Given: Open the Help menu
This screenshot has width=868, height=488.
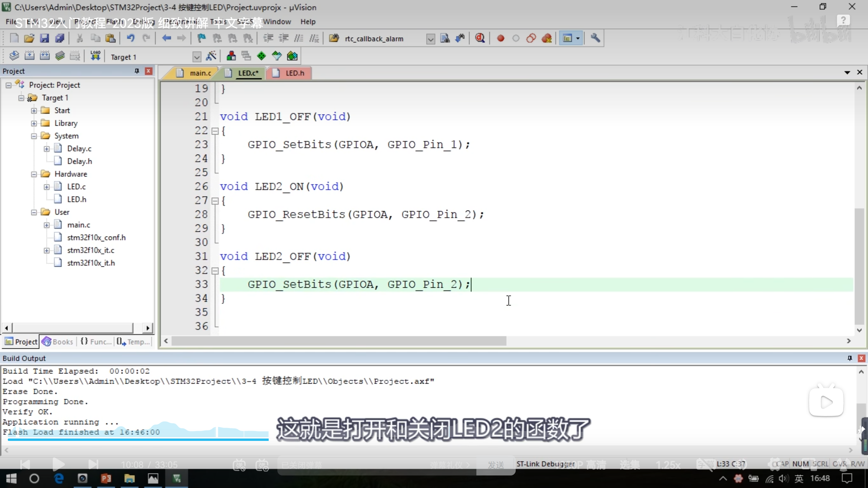Looking at the screenshot, I should point(308,22).
